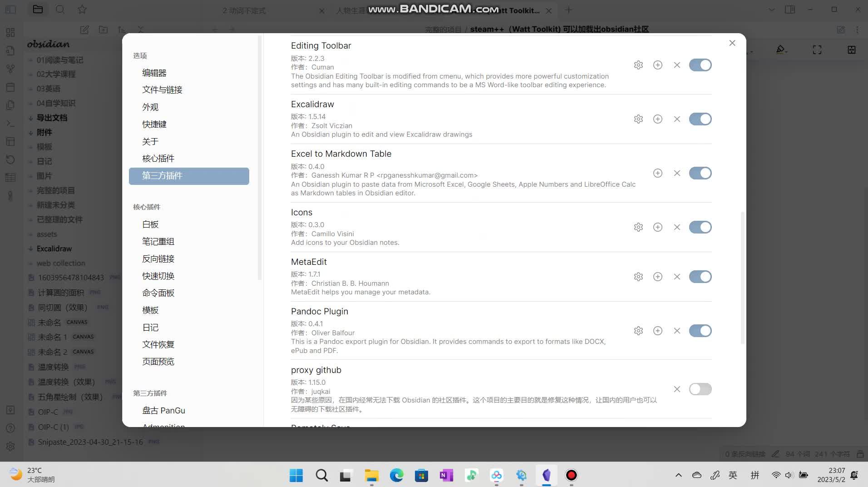Open Windows Start menu
Viewport: 868px width, 487px height.
click(296, 475)
